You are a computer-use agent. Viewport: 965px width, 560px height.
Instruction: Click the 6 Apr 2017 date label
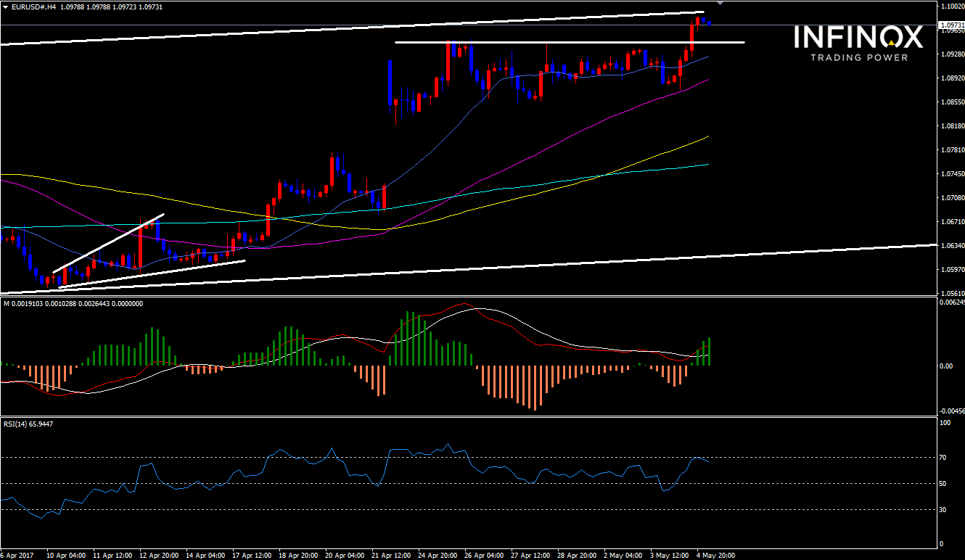17,555
